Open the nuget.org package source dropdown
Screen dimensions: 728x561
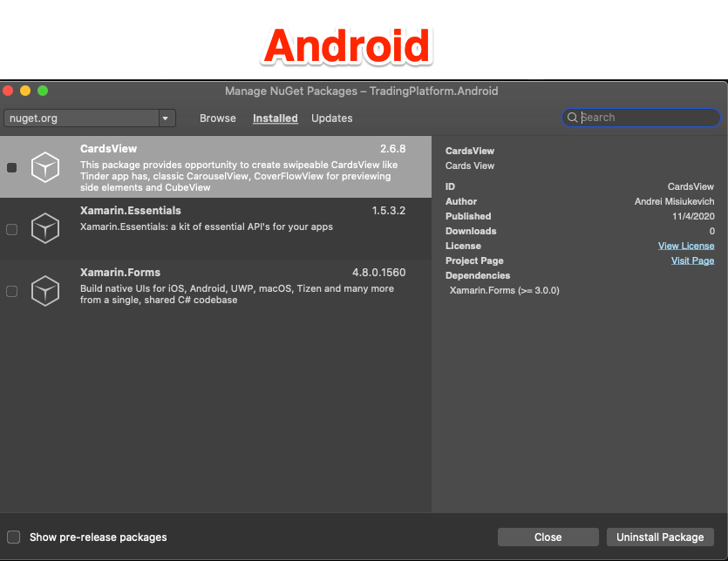pos(83,117)
